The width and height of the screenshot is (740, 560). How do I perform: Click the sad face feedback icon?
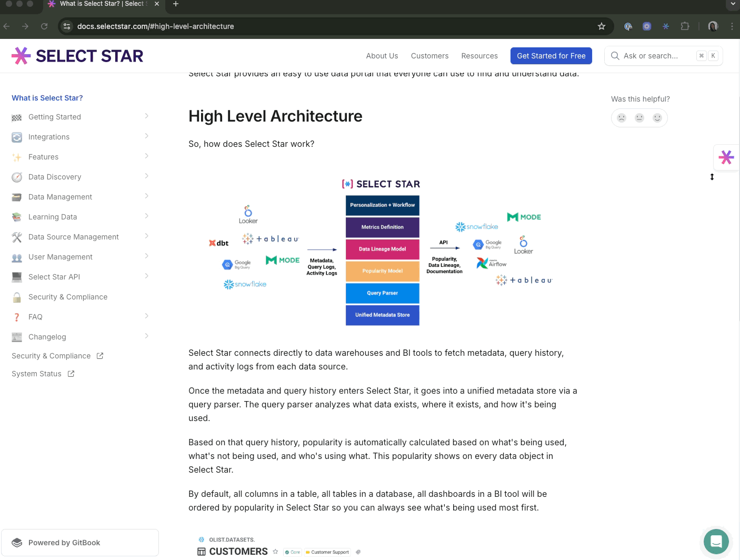[622, 118]
